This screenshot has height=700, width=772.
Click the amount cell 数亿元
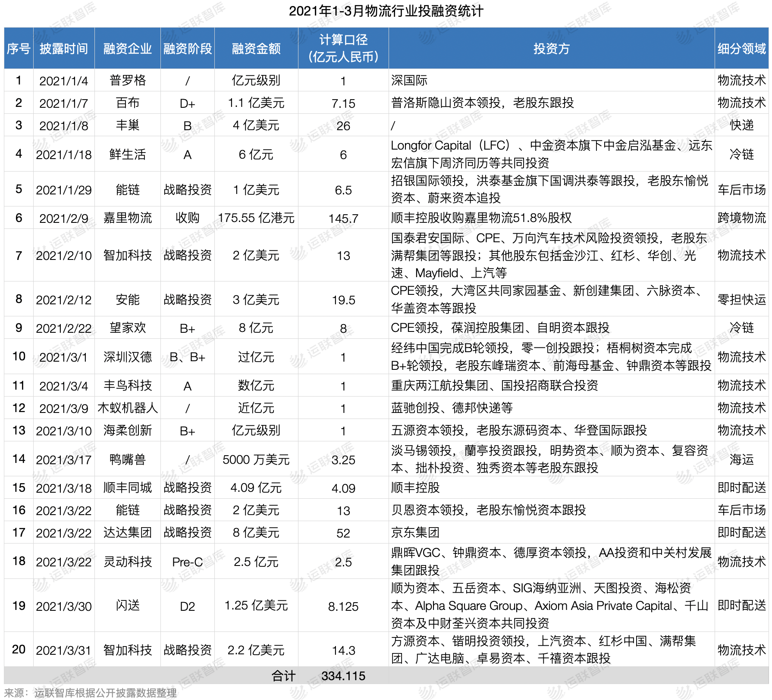pos(256,386)
